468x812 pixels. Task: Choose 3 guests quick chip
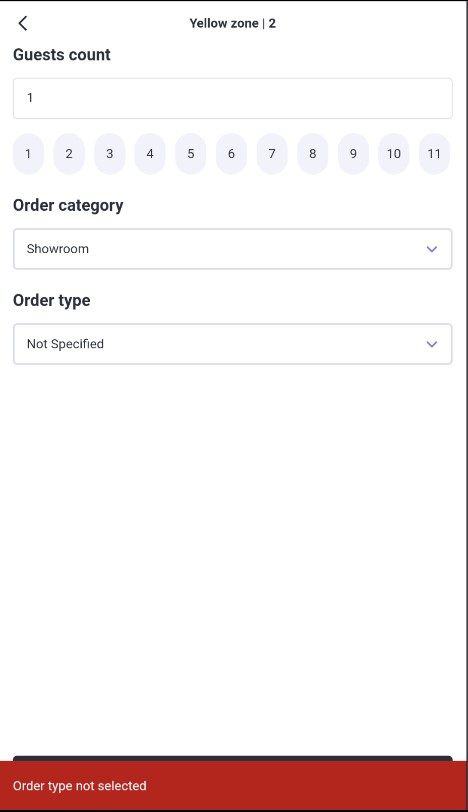(x=109, y=154)
